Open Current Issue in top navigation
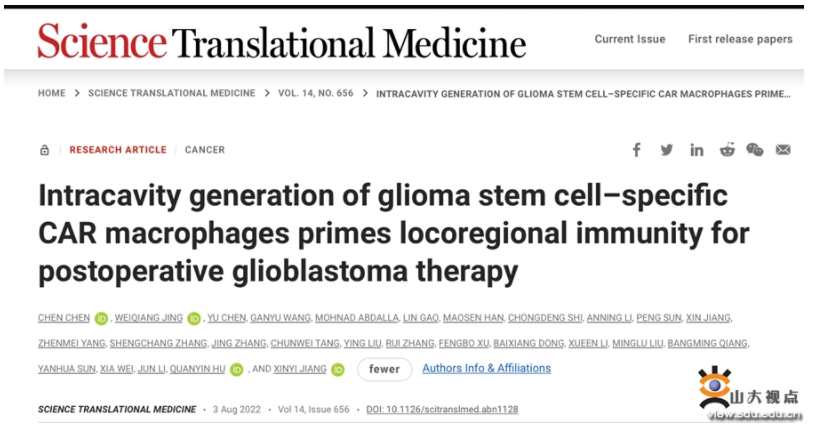818x428 pixels. [629, 39]
